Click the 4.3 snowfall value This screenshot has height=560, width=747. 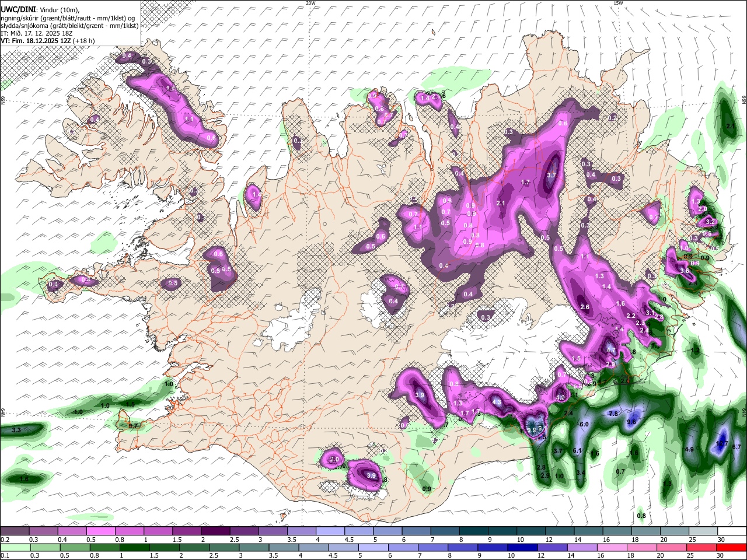tap(497, 402)
